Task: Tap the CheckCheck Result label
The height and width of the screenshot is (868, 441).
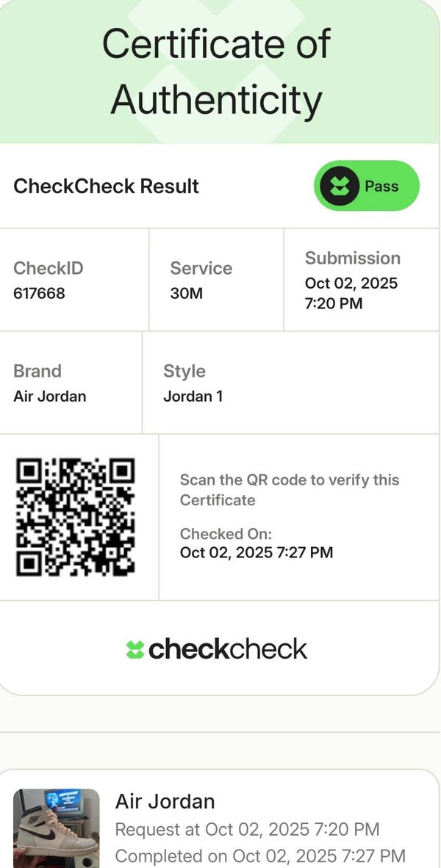Action: pos(106,186)
